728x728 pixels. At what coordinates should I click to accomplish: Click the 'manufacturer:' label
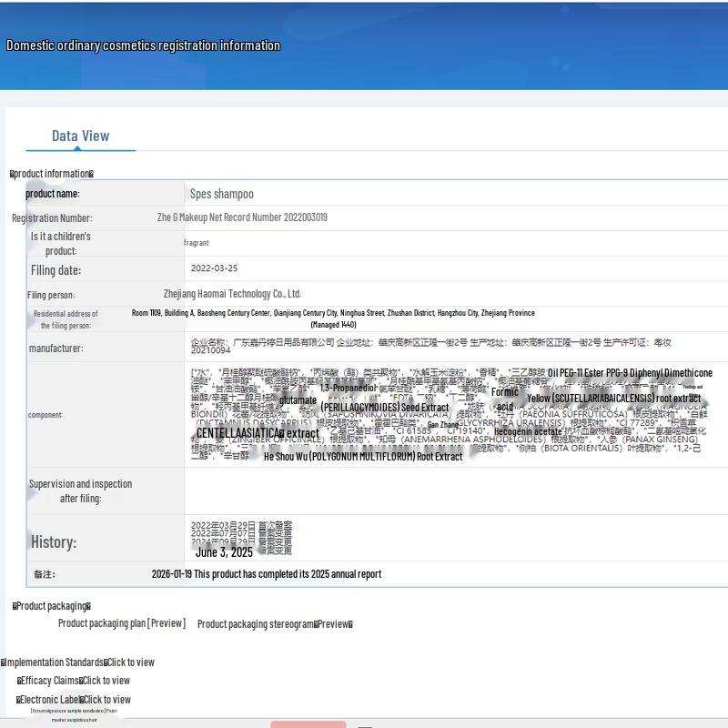56,349
